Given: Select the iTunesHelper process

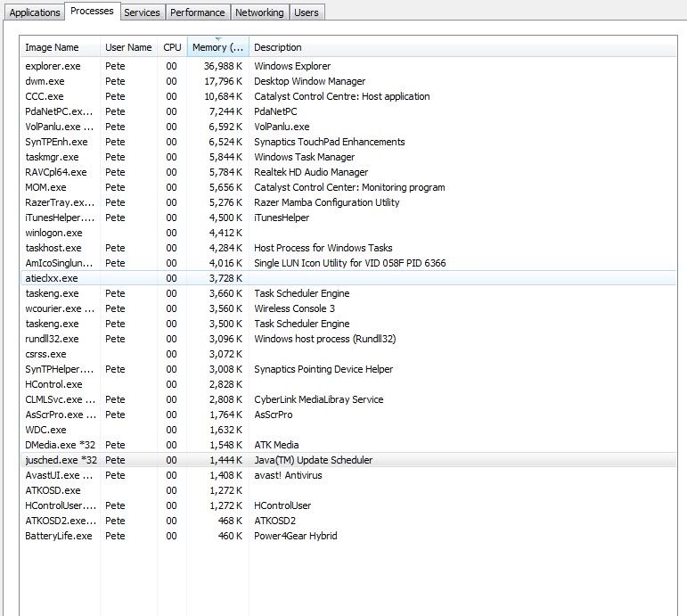Looking at the screenshot, I should (x=348, y=218).
